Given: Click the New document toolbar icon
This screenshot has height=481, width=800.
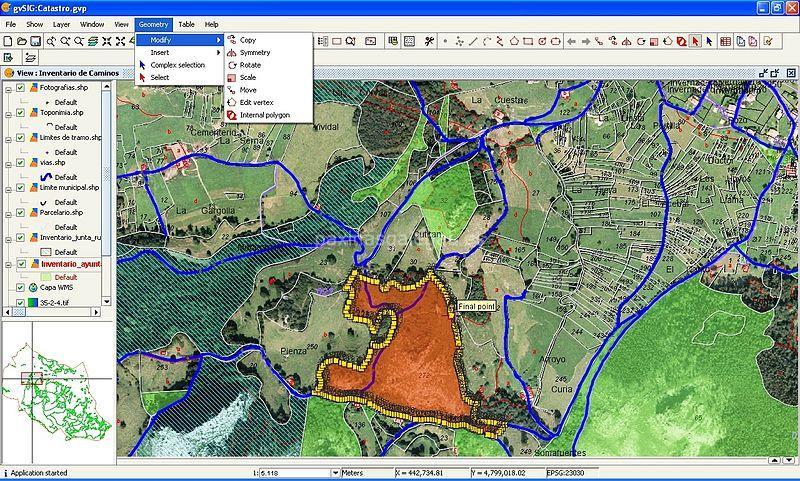Looking at the screenshot, I should coord(8,41).
